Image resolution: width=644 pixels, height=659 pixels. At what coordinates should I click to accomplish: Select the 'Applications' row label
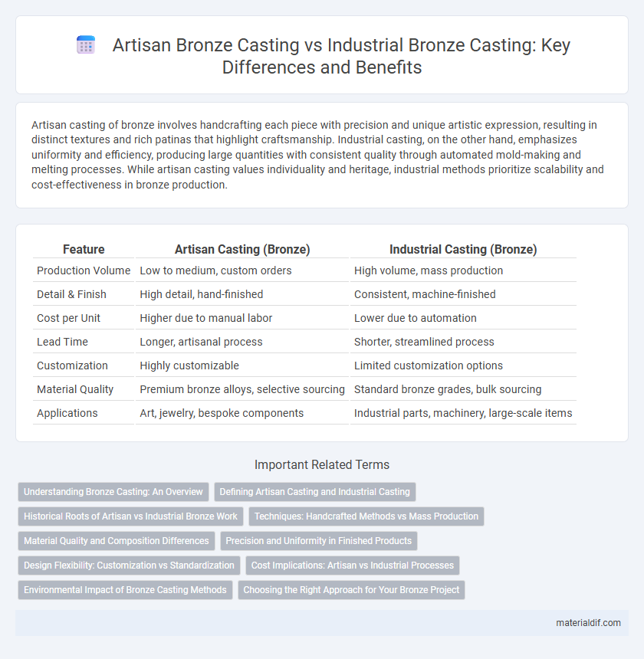(x=67, y=413)
